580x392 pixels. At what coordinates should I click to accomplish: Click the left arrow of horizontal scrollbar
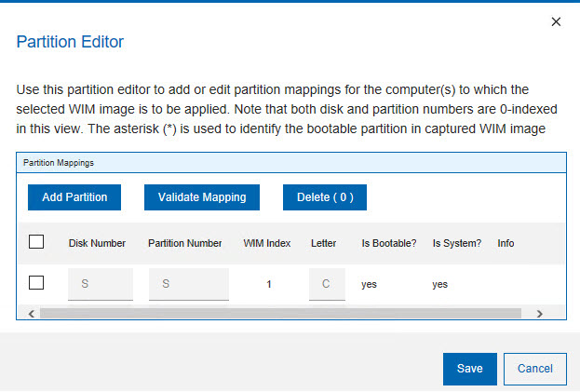(33, 314)
